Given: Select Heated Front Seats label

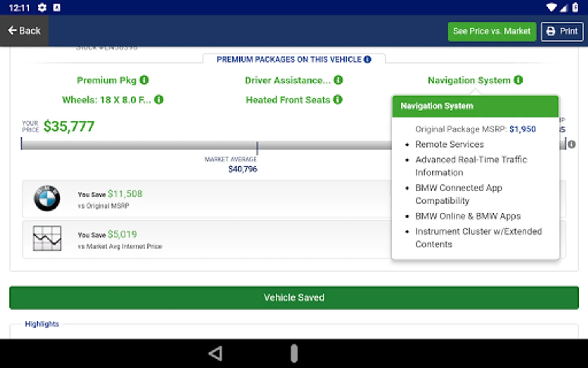Looking at the screenshot, I should [288, 100].
